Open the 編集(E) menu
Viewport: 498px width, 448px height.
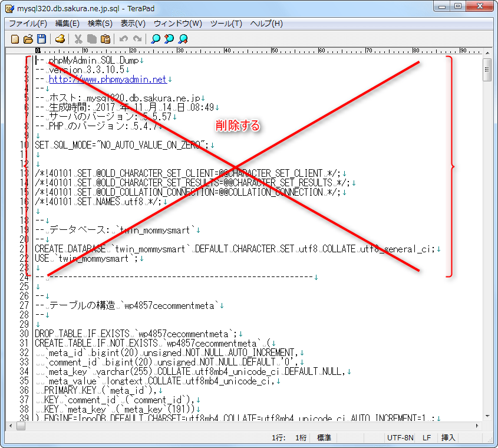pyautogui.click(x=67, y=24)
